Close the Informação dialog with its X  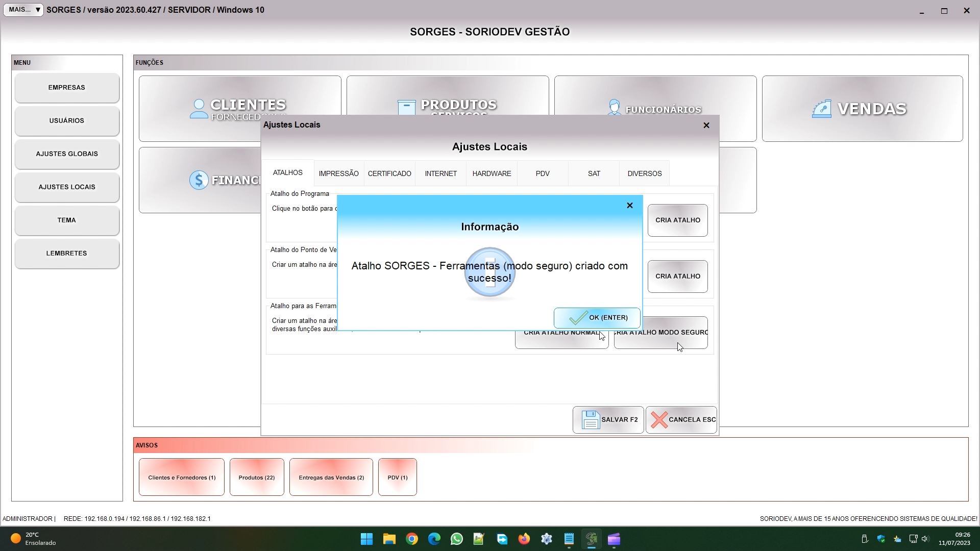pos(629,205)
